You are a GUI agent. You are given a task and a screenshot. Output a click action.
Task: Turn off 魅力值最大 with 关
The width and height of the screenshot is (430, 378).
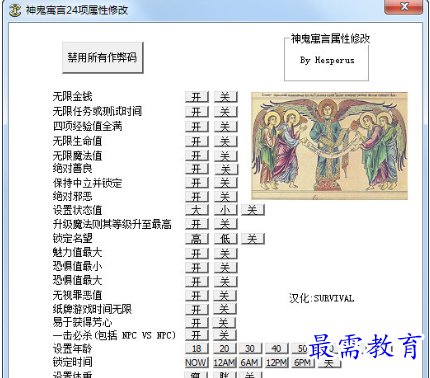(x=225, y=254)
